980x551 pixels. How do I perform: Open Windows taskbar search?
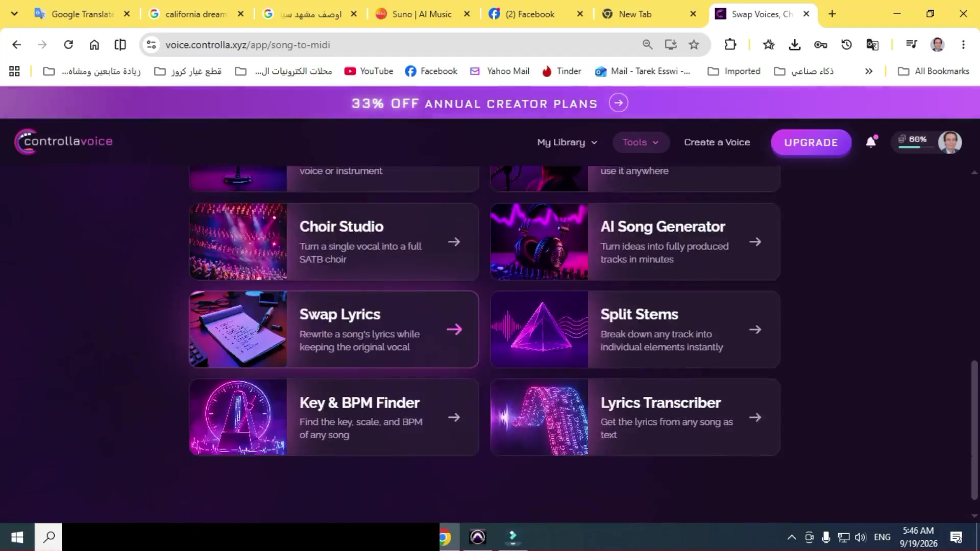click(49, 537)
